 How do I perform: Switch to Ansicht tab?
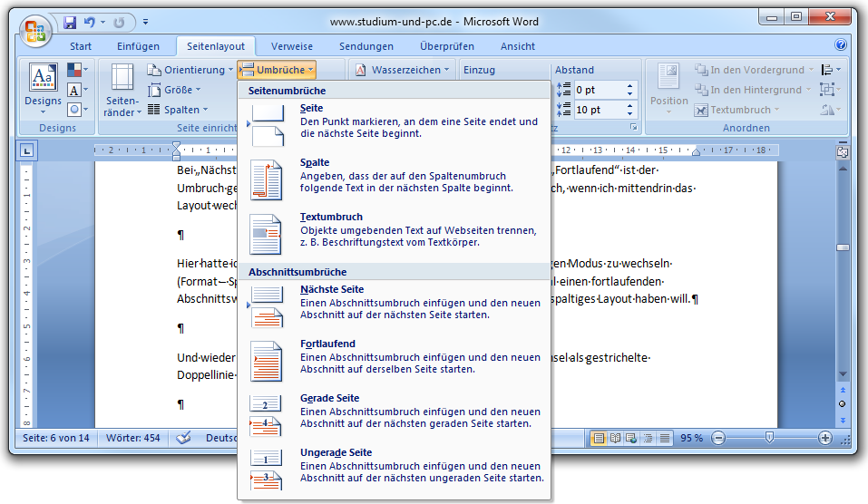pyautogui.click(x=518, y=46)
